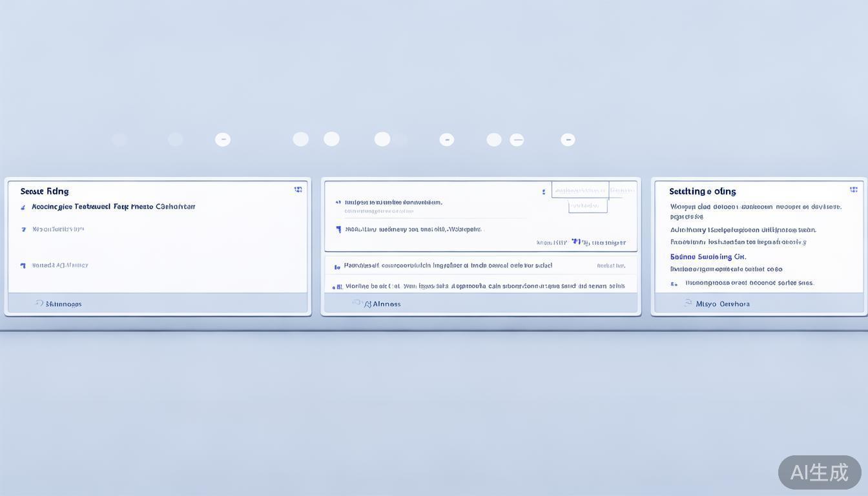
Task: Click the grid icon in the right settings card corner
Action: coord(853,190)
